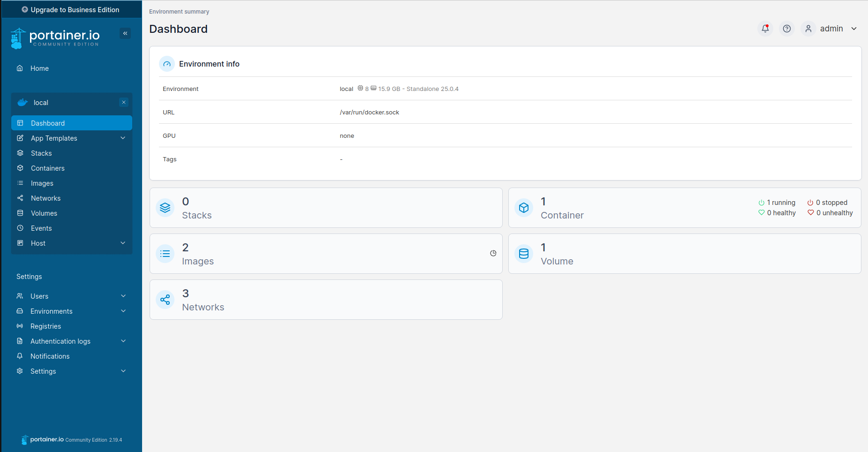The width and height of the screenshot is (868, 452).
Task: Click the Stacks layers icon tile
Action: point(165,208)
